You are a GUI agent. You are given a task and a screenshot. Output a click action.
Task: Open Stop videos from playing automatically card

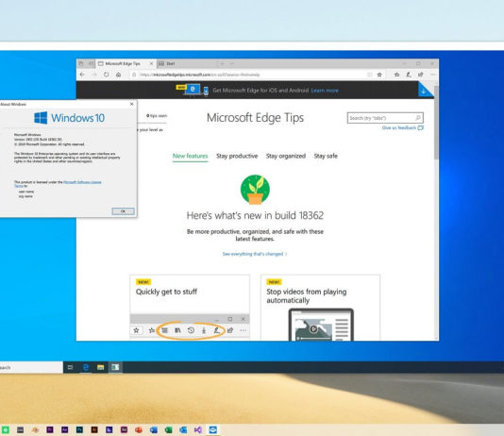tap(320, 307)
